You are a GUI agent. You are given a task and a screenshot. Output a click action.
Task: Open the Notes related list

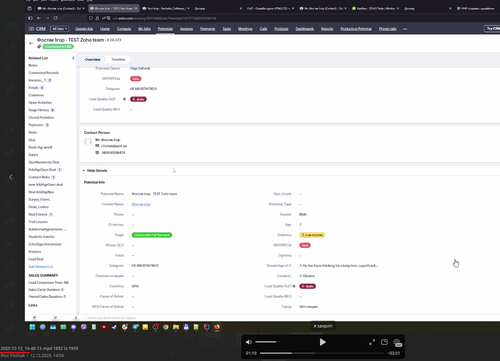33,65
